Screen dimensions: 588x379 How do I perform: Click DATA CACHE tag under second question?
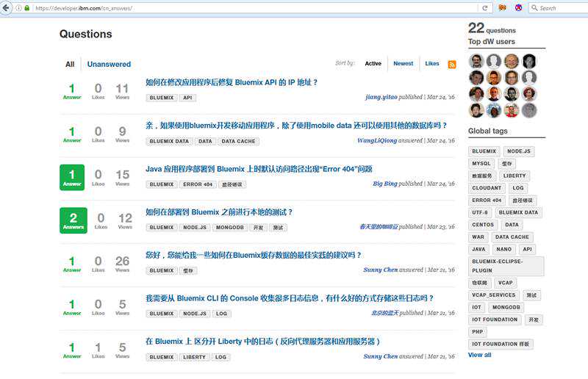(x=238, y=141)
